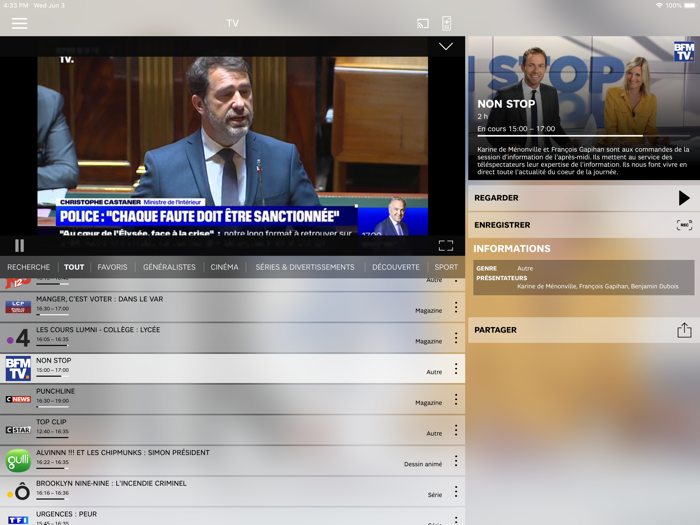Open the remote control icon
Viewport: 700px width, 525px height.
point(446,23)
